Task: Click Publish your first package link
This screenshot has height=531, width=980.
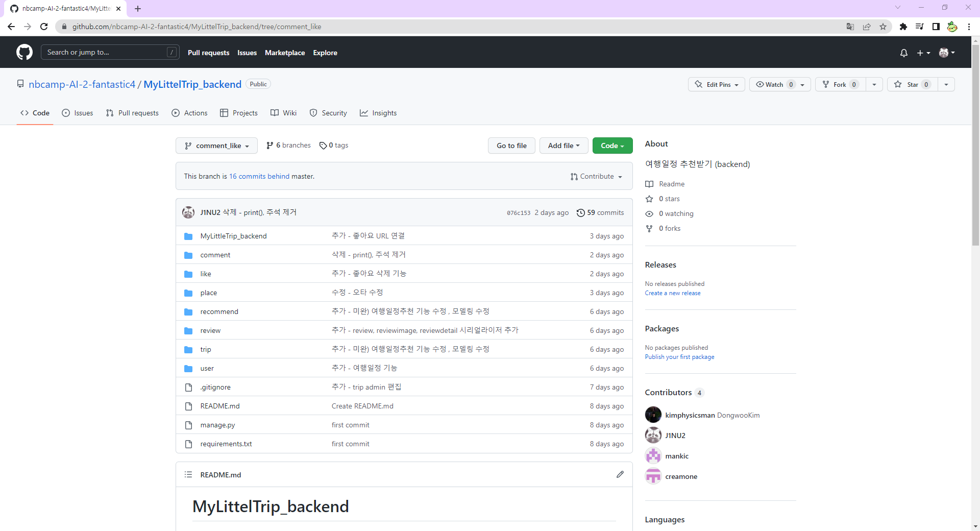Action: (679, 357)
